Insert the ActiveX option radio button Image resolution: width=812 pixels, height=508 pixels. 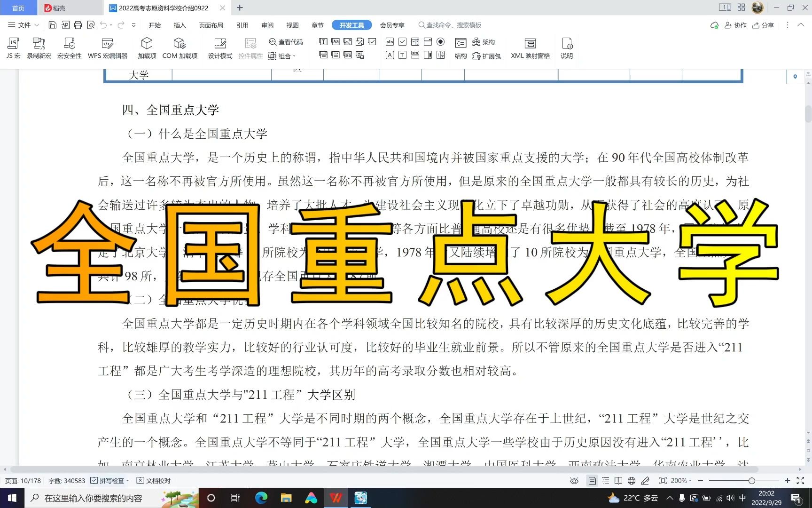click(440, 42)
